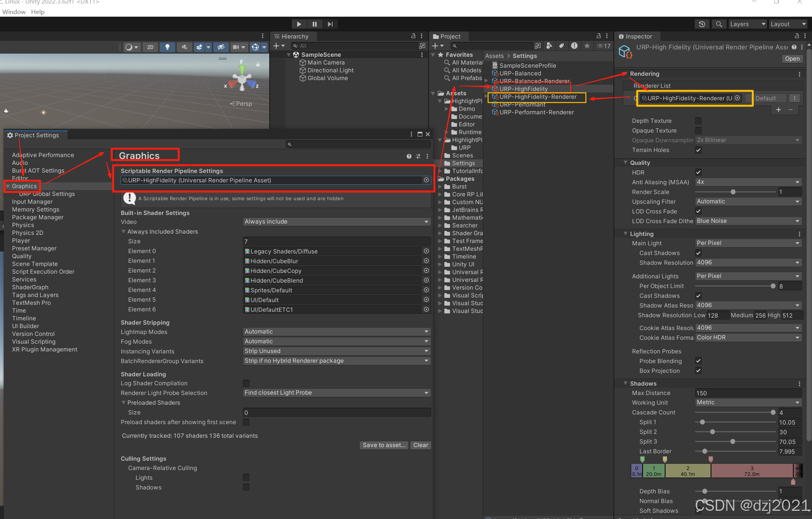This screenshot has width=812, height=519.
Task: Open Scene Gizmos globe icon
Action: click(255, 47)
